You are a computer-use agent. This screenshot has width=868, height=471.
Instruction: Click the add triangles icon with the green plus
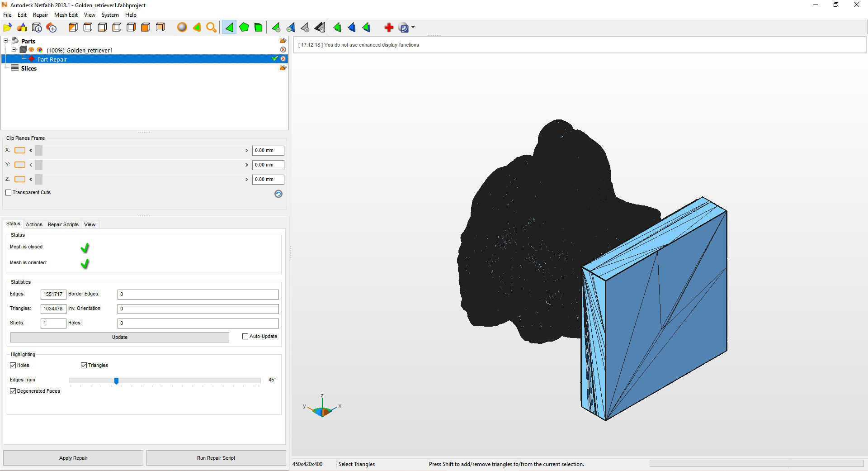coord(276,28)
